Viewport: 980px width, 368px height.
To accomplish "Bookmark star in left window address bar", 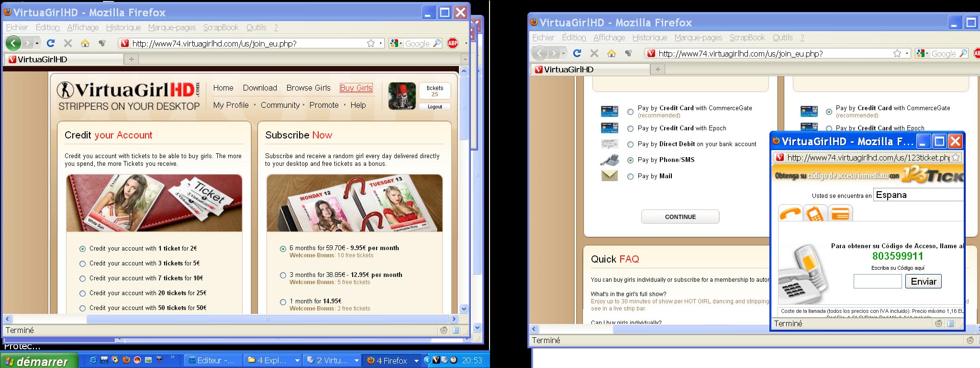I will click(x=371, y=43).
